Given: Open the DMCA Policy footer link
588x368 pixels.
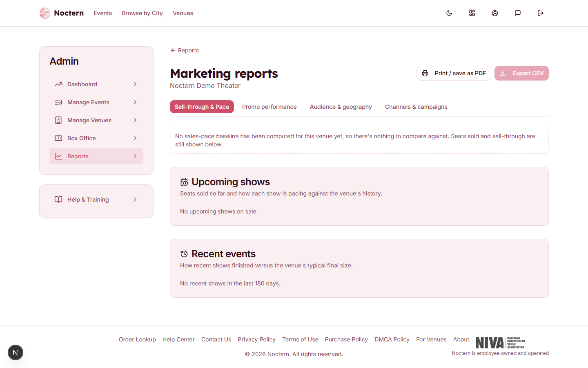Looking at the screenshot, I should click(x=392, y=339).
